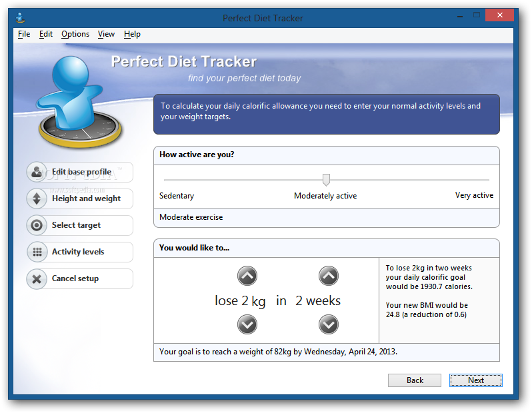Maximize the Perfect Diet Tracker window
The height and width of the screenshot is (413, 532).
pyautogui.click(x=477, y=15)
